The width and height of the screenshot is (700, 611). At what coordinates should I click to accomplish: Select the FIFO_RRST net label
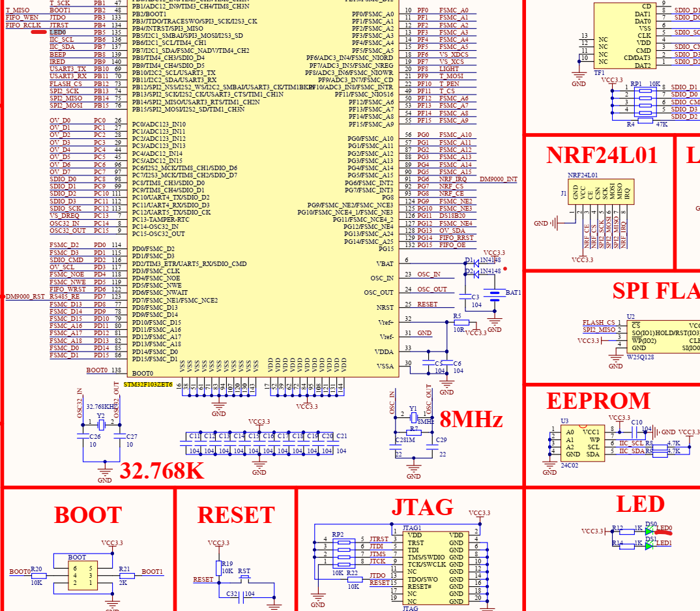pyautogui.click(x=456, y=237)
